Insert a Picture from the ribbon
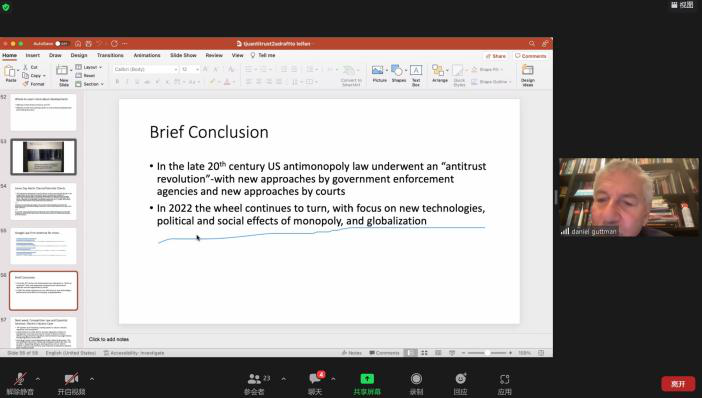The width and height of the screenshot is (702, 398). 379,74
